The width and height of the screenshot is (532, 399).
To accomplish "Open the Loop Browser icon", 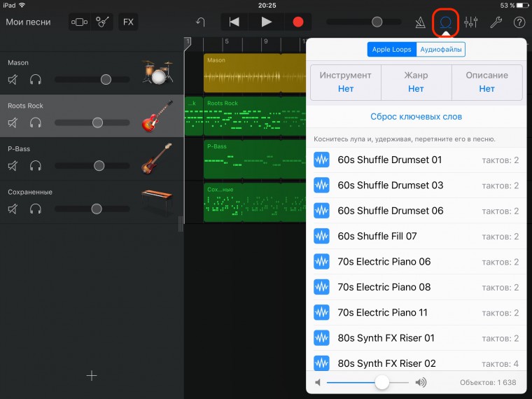I will [x=445, y=22].
